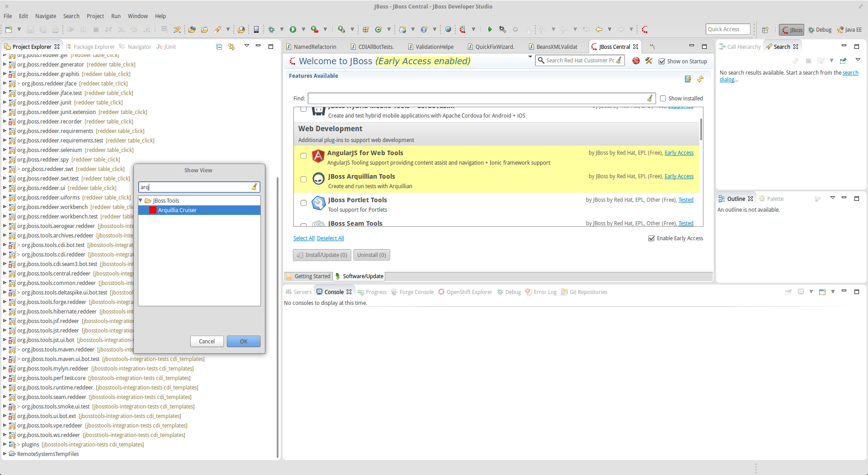Image resolution: width=868 pixels, height=475 pixels.
Task: Click the AngularJS for Web Tools logo
Action: 318,156
